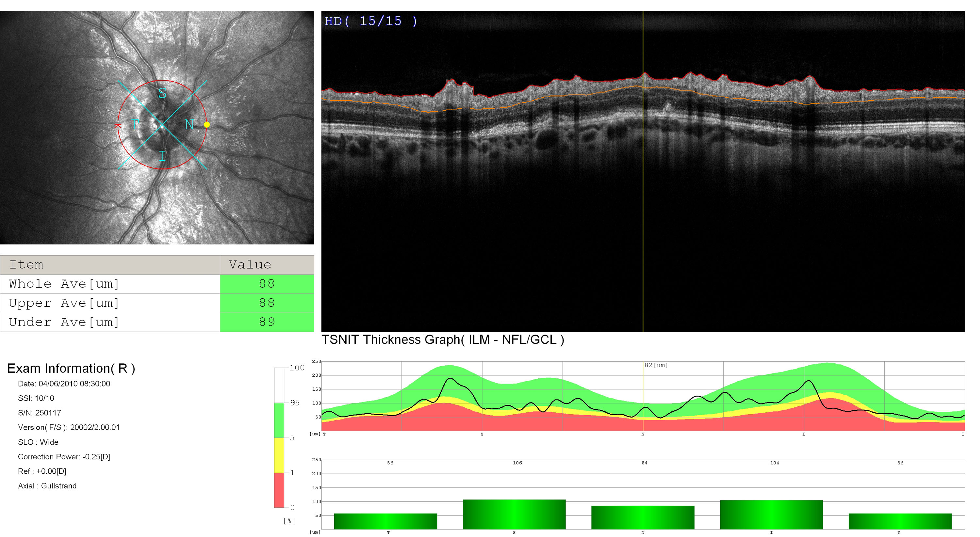Click the exam Date 04/06/2010 line

tap(64, 384)
